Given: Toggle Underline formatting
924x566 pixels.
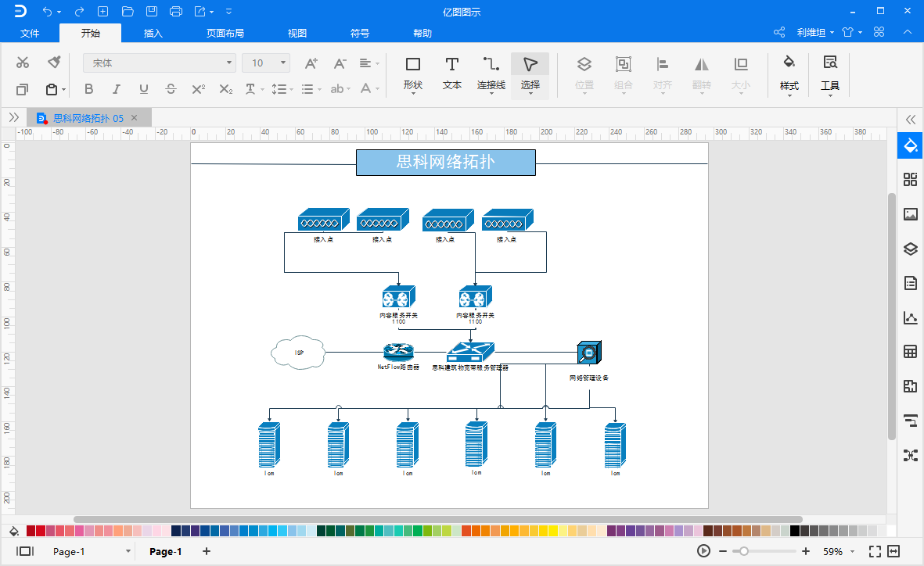Looking at the screenshot, I should point(144,89).
